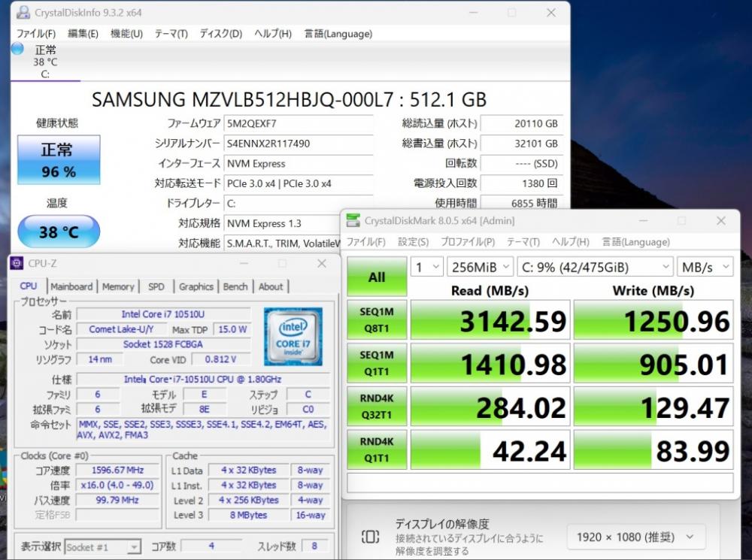This screenshot has height=560, width=752.
Task: Click the CPU name Intel Core i7 10510U
Action: tap(163, 314)
